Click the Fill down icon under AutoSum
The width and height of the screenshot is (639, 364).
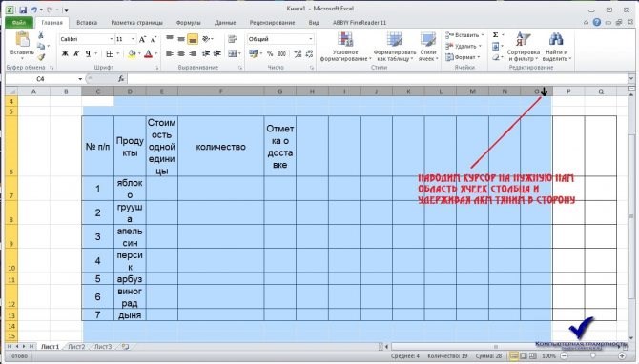496,46
